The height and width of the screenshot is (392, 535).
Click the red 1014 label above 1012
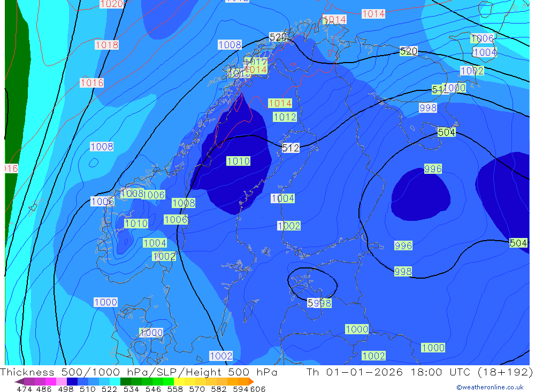[x=280, y=103]
